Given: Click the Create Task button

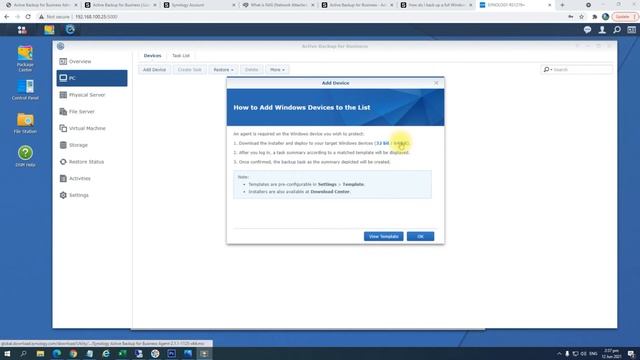Looking at the screenshot, I should click(x=190, y=70).
